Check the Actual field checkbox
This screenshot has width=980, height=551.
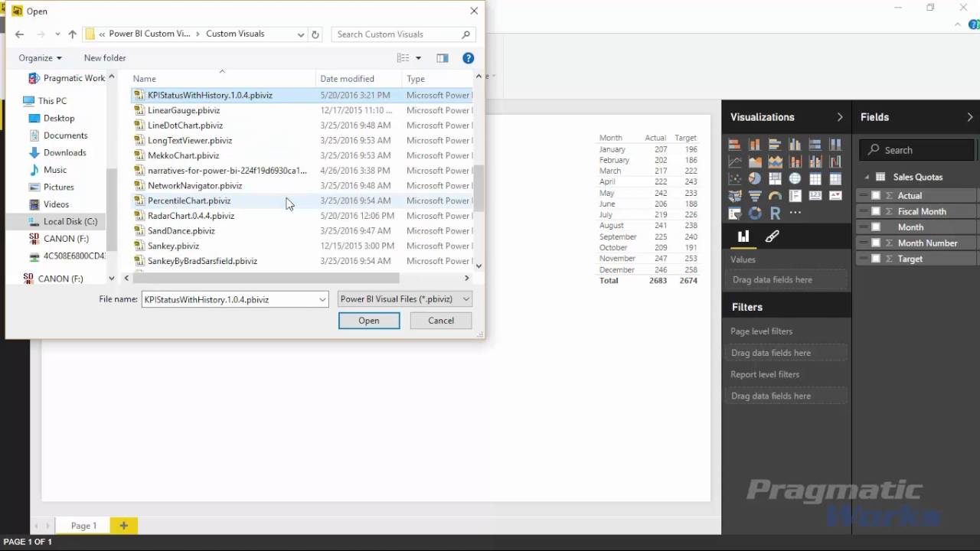[876, 196]
